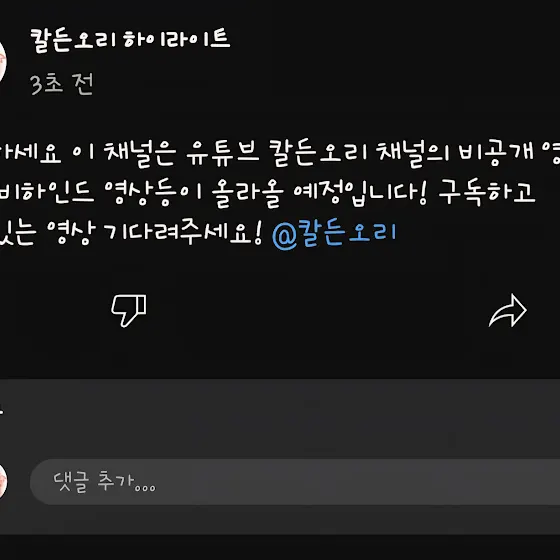Open the post via 3초 전 timestamp
The image size is (560, 560).
tap(62, 84)
